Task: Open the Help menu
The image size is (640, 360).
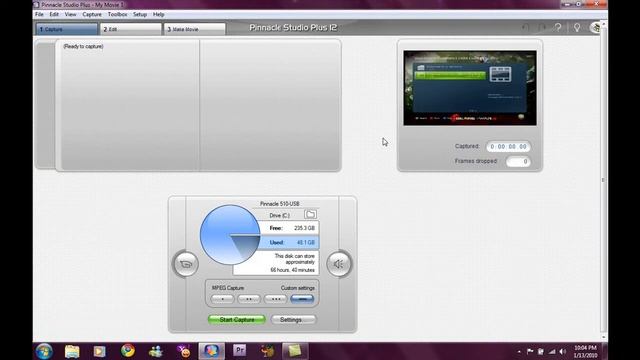Action: [x=158, y=14]
